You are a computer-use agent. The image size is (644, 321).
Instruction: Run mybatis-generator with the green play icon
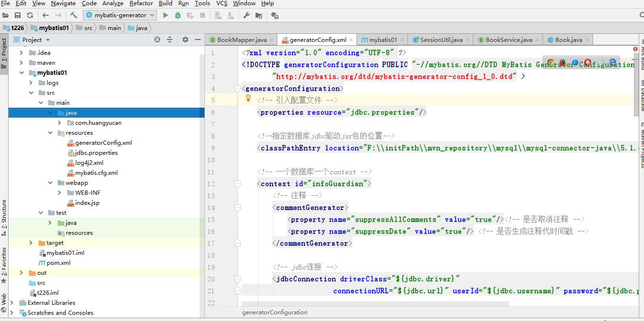pyautogui.click(x=165, y=15)
